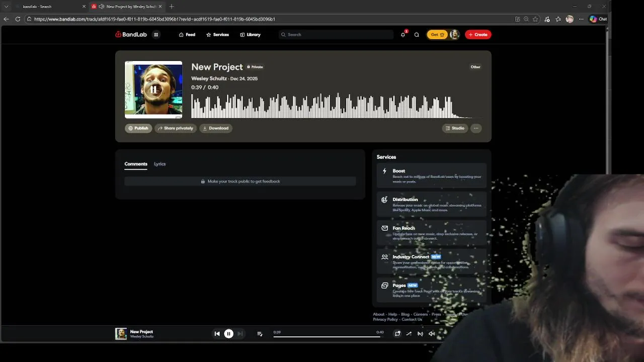Click the Wesley Schultz author name
The height and width of the screenshot is (362, 644).
coord(209,78)
